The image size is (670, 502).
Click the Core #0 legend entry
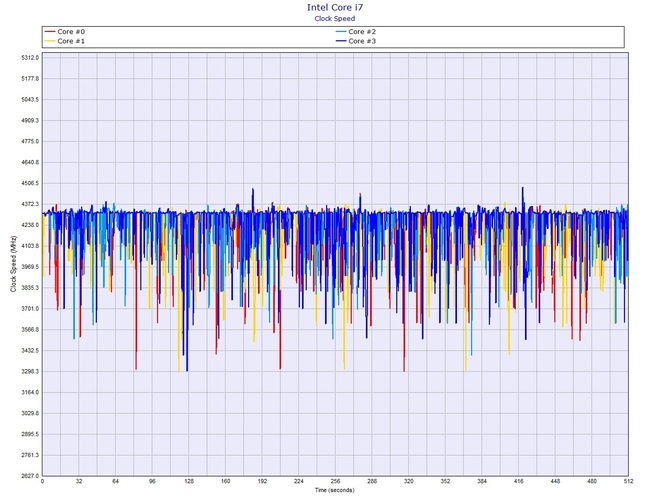(x=65, y=32)
